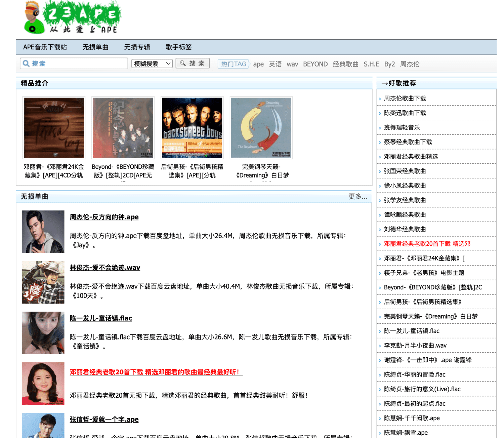The image size is (504, 438).
Task: Open 陈慧娴-千千阙歌.ape in the sidebar
Action: coord(412,418)
